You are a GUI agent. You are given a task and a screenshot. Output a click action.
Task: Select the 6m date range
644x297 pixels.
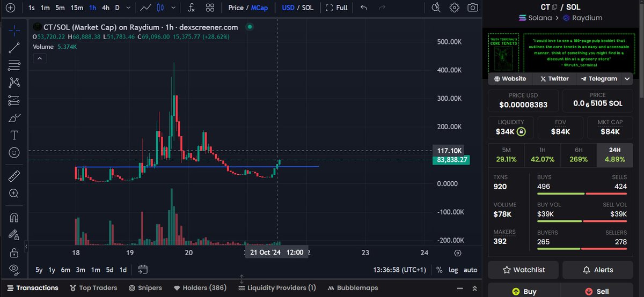(65, 270)
